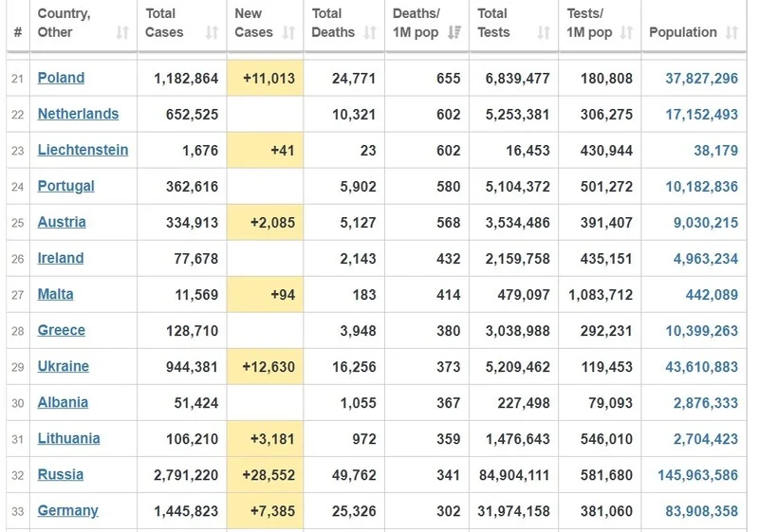This screenshot has height=532, width=759.
Task: Open the Greece country link
Action: click(x=62, y=330)
